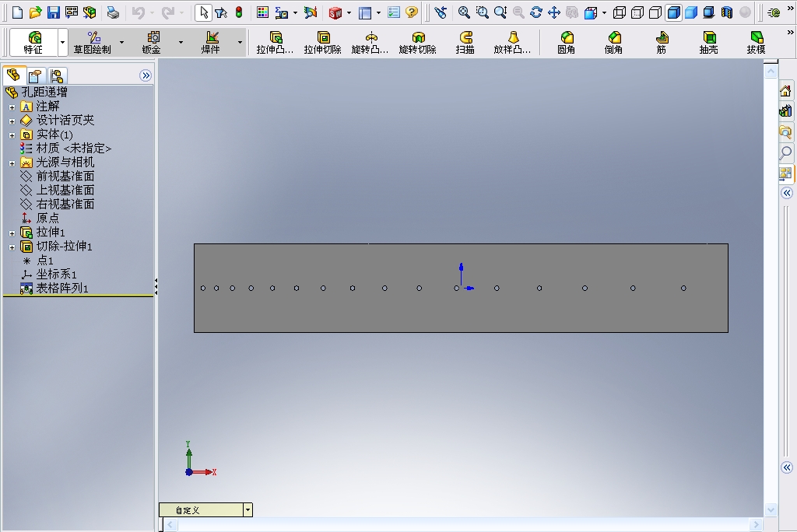Open the 钣金 sheet metal tab

point(152,42)
